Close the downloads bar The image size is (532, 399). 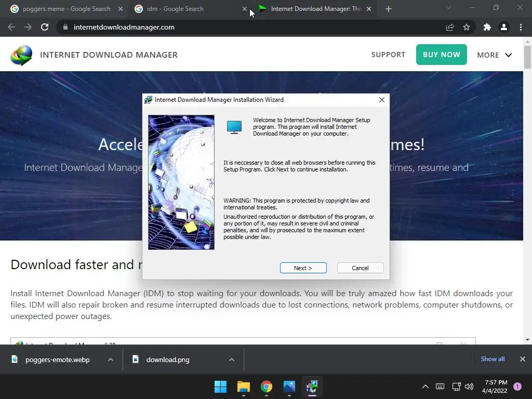523,359
